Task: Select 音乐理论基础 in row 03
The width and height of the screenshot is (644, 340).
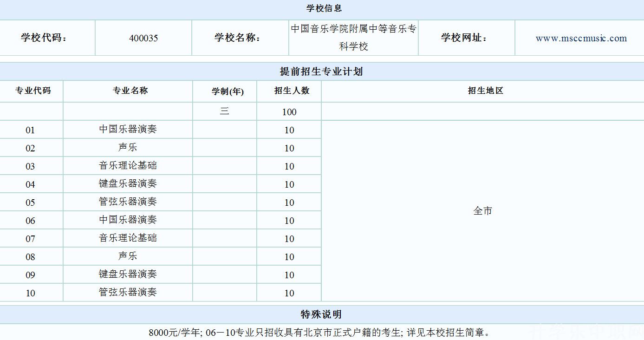Action: [128, 165]
